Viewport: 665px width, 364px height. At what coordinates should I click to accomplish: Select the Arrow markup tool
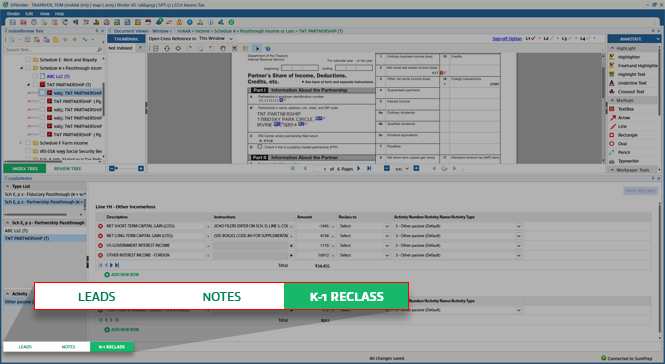pos(623,118)
